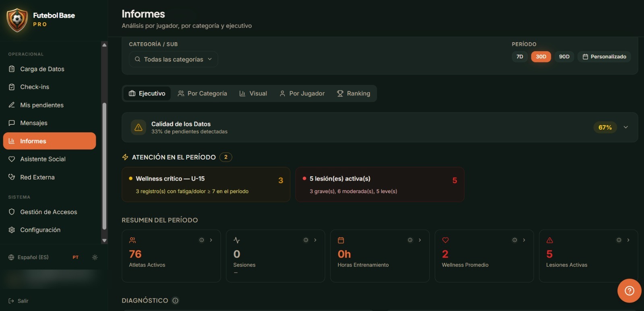Click the Atletas Activos people icon
Viewport: 644px width, 311px height.
132,240
